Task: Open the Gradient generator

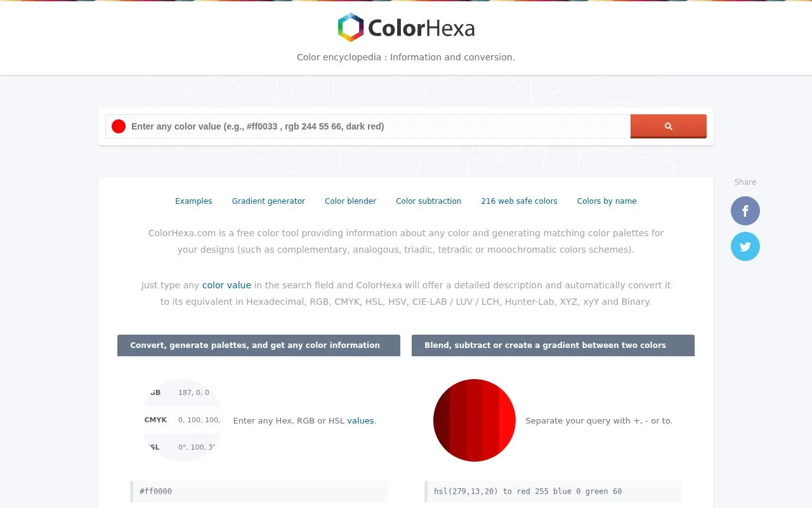Action: coord(268,201)
